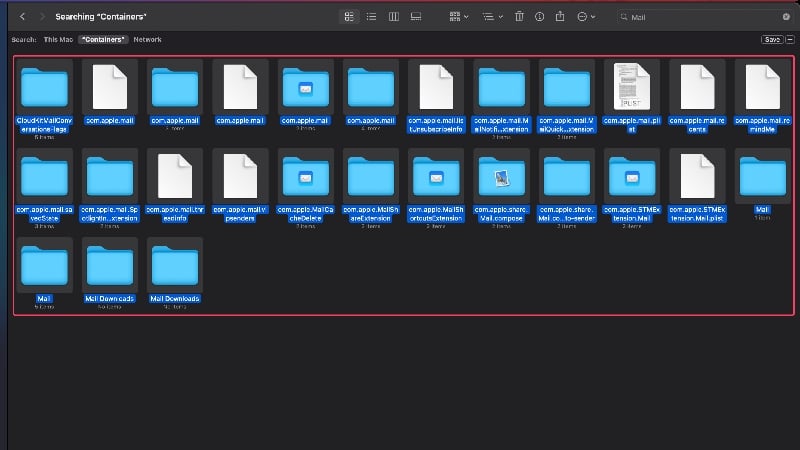Select the com.apple.mail.plist file thumbnail
800x450 pixels.
click(x=632, y=87)
